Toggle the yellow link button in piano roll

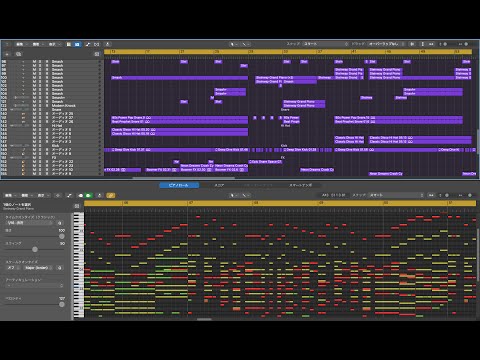111,195
